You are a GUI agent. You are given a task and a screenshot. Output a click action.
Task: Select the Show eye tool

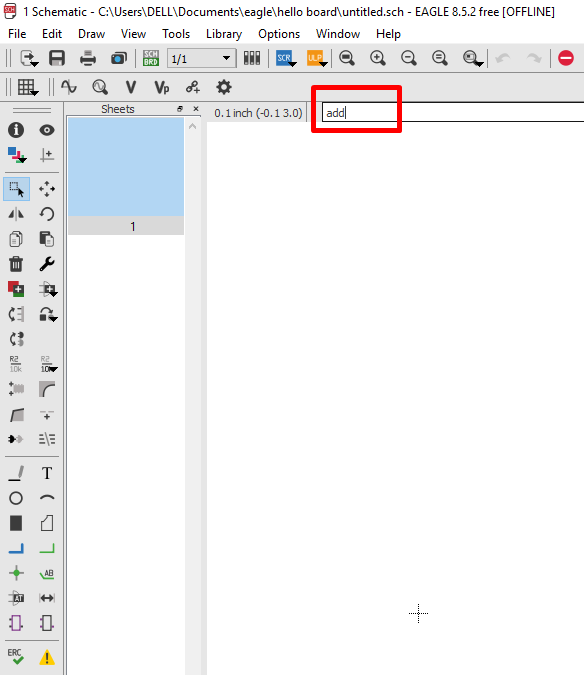click(47, 130)
